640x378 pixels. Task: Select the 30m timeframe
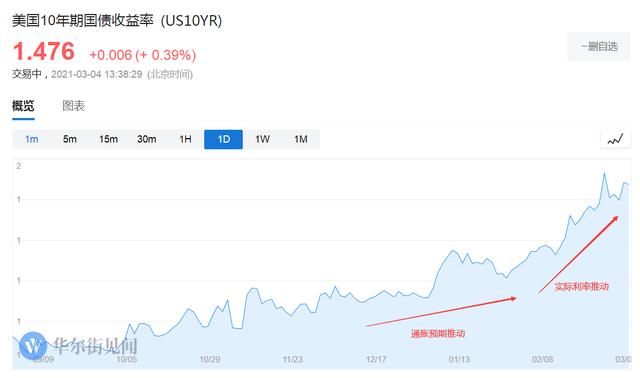(x=147, y=139)
